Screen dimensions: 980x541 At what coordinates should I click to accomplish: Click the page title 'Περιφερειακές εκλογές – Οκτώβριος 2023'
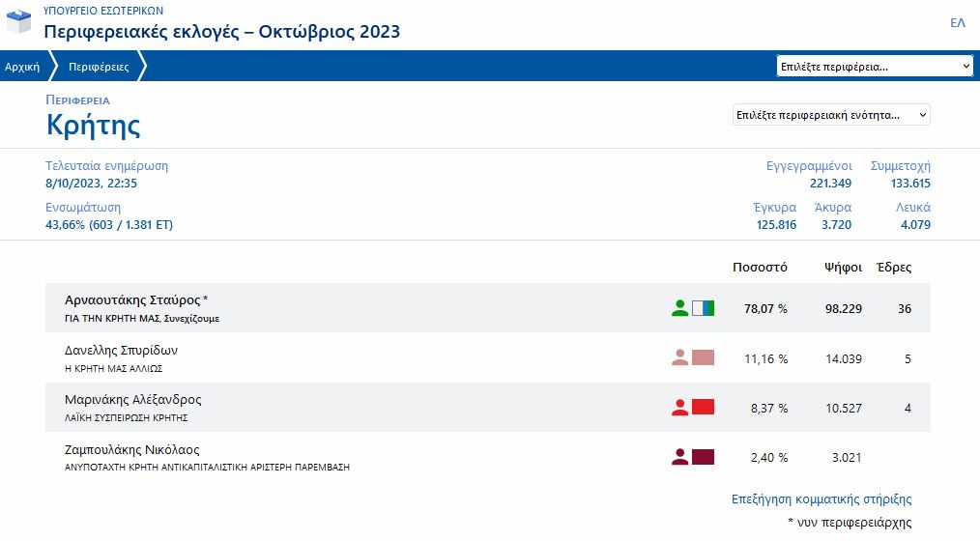pyautogui.click(x=222, y=32)
